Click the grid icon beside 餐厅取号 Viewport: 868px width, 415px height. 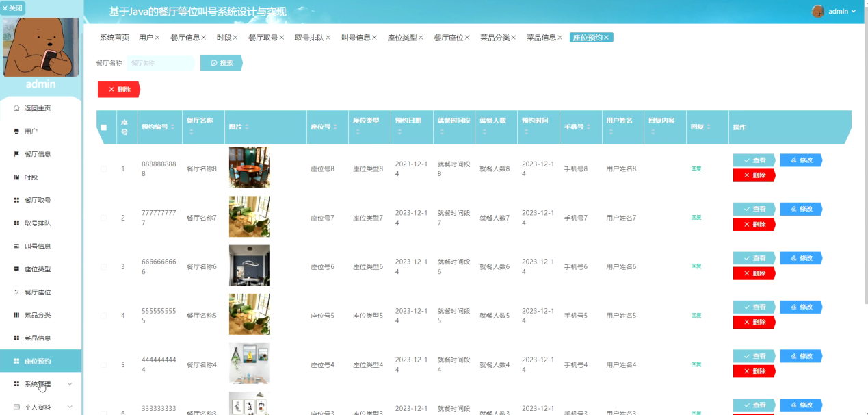click(16, 200)
